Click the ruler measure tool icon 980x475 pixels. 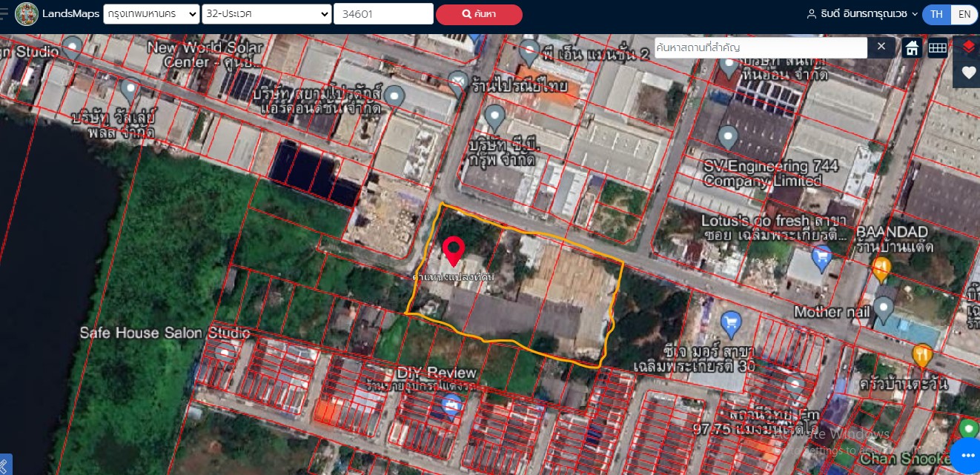(x=4, y=465)
